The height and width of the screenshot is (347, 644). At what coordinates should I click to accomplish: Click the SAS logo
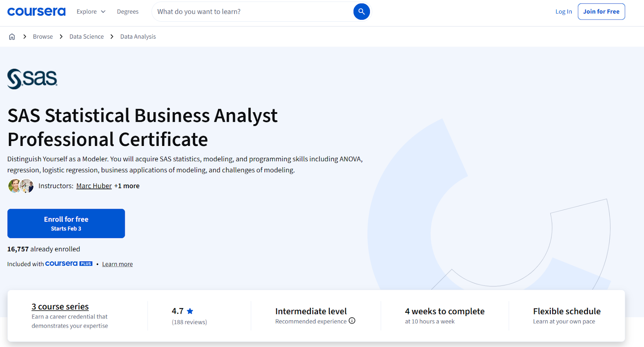[32, 79]
